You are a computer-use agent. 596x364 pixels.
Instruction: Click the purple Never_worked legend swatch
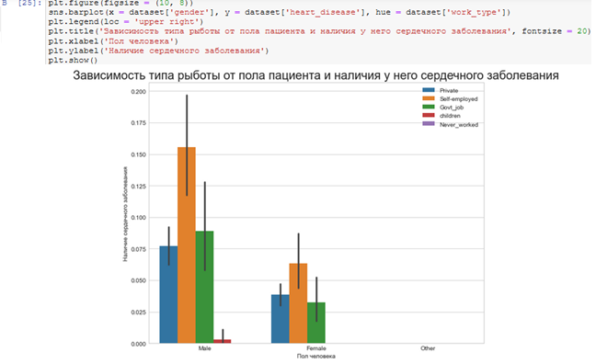point(429,124)
